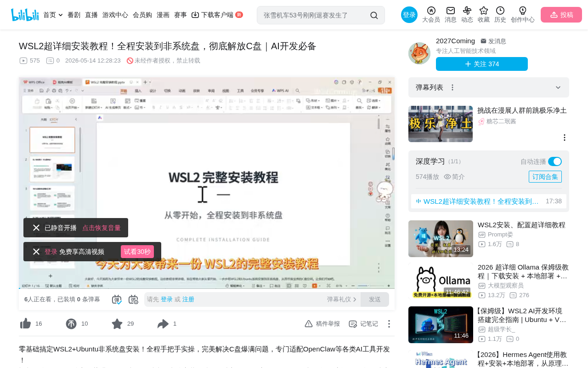Open the 收藏 star icon in header
The width and height of the screenshot is (588, 368).
pyautogui.click(x=484, y=15)
